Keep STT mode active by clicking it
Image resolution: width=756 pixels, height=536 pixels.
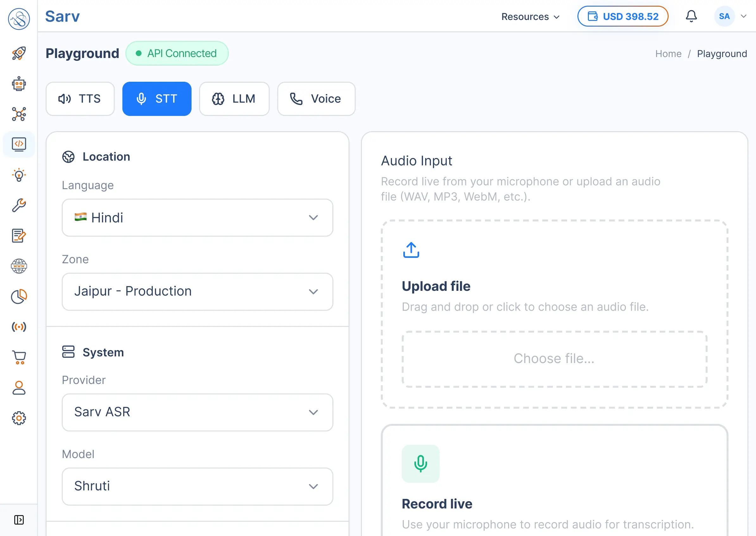click(x=157, y=99)
